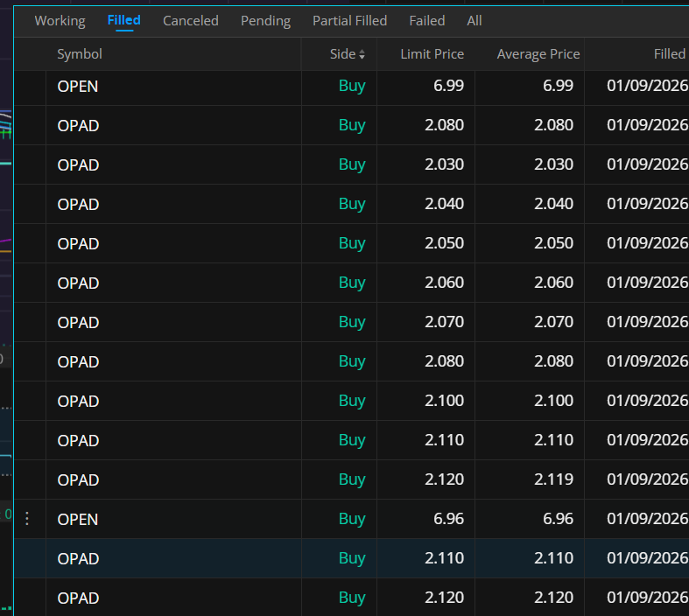Click filled date on the 2.070 row
689x616 pixels.
(648, 322)
